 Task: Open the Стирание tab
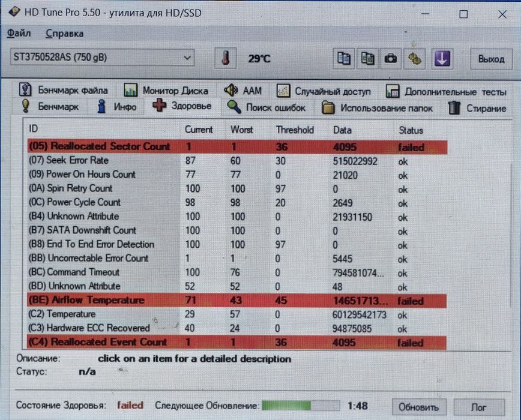click(477, 108)
